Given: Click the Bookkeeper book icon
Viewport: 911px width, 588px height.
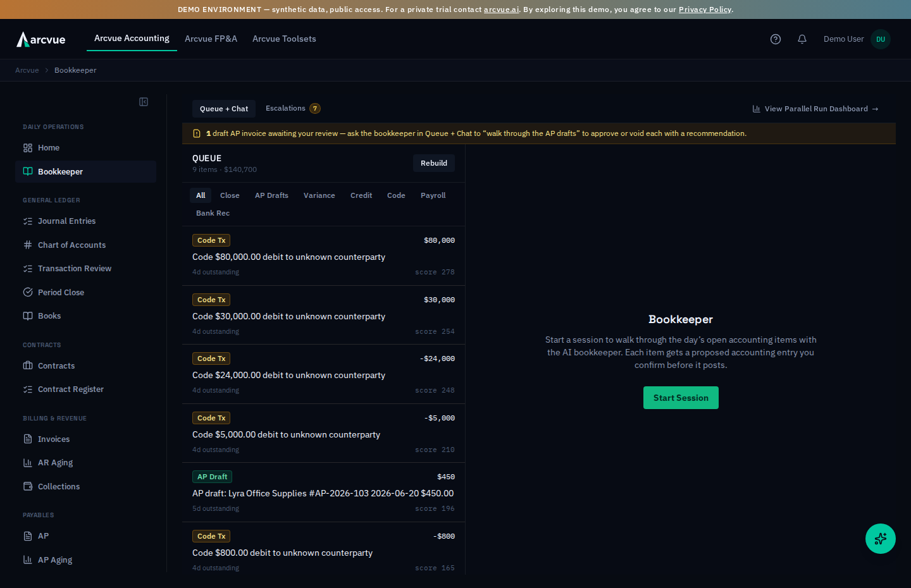Looking at the screenshot, I should click(x=28, y=171).
